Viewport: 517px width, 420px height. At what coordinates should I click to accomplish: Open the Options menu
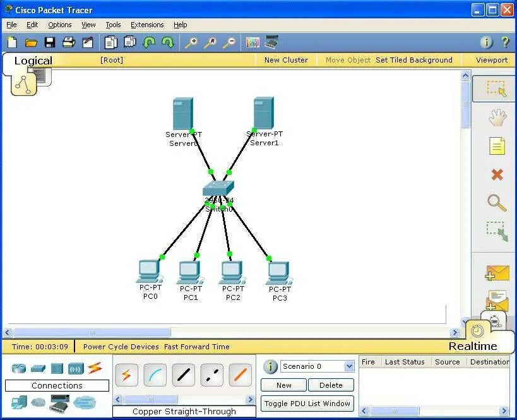pyautogui.click(x=60, y=25)
